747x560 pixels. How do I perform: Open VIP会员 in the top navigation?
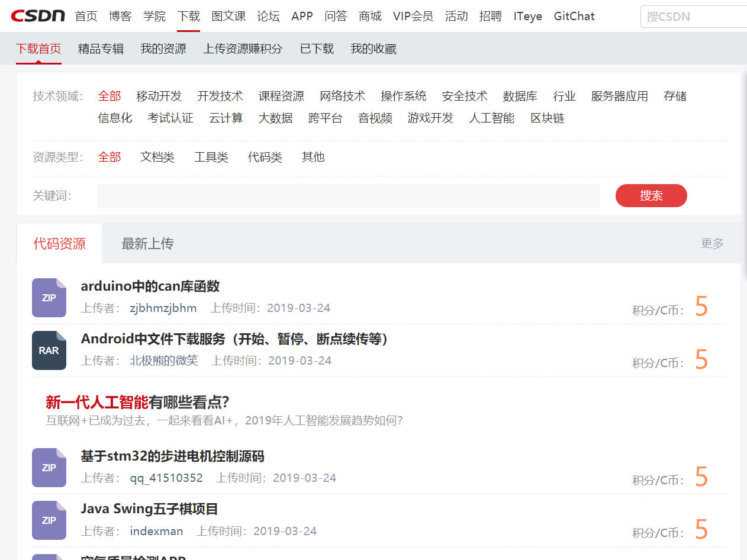tap(413, 17)
